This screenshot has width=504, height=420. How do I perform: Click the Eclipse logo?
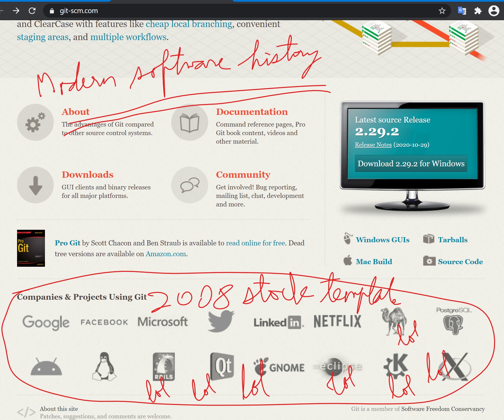(x=337, y=367)
